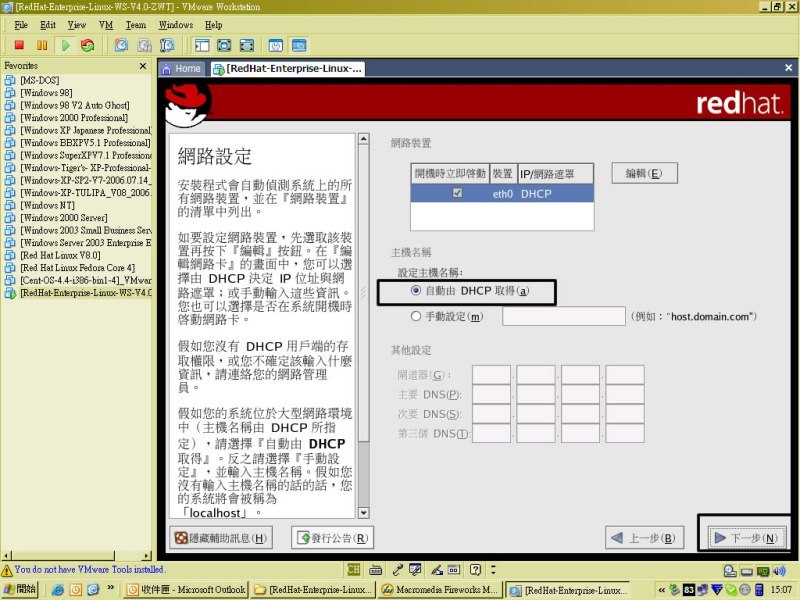Select [MS-DOS] in Favorites
Image resolution: width=800 pixels, height=600 pixels.
point(39,80)
